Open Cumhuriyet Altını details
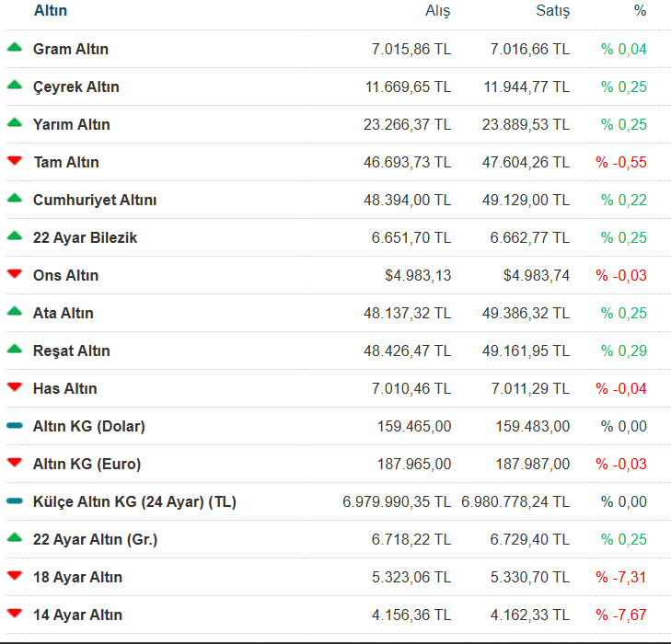671x644 pixels. [95, 200]
